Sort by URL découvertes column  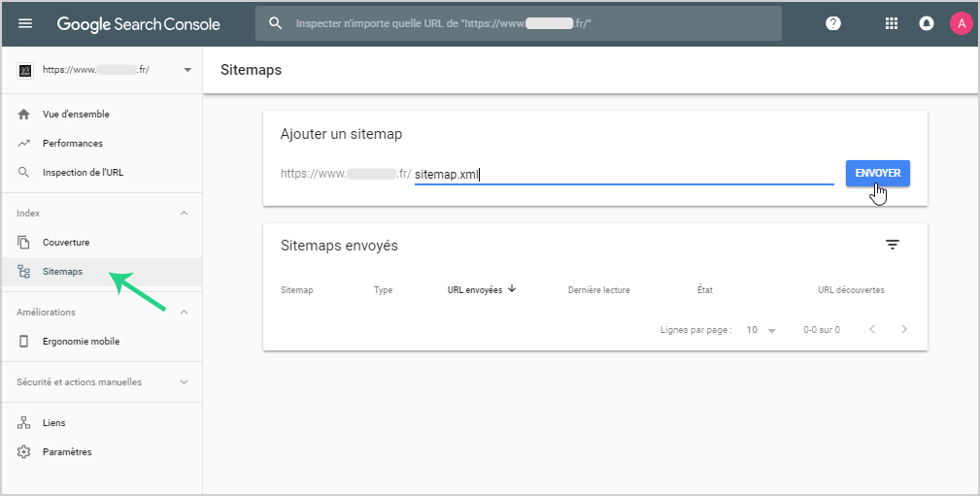point(851,290)
